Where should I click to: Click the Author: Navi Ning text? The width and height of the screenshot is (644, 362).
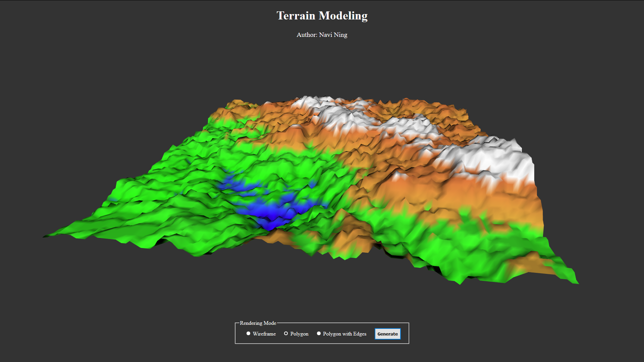point(322,35)
